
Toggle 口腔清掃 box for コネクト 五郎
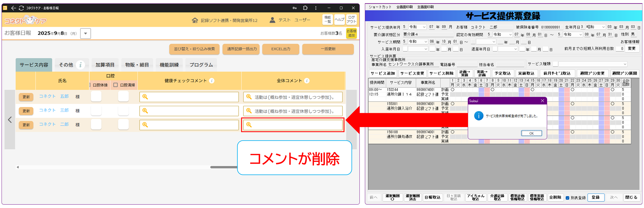pos(123,96)
